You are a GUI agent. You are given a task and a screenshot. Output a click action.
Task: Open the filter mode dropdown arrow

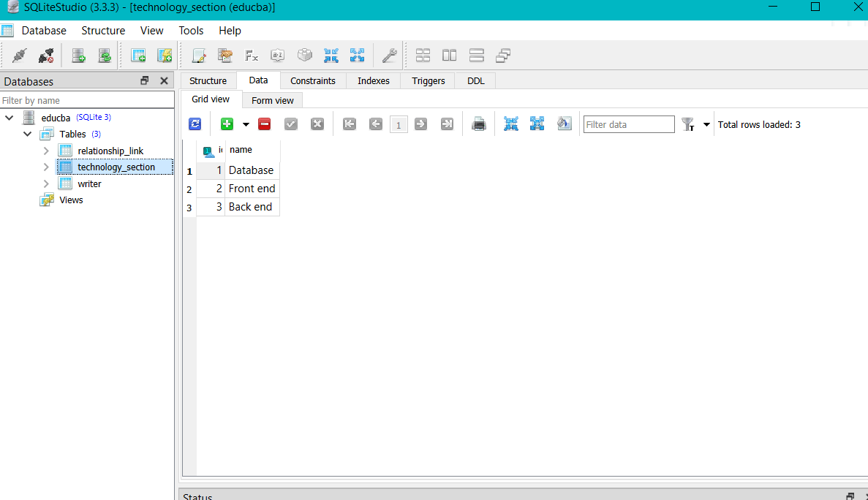point(706,124)
